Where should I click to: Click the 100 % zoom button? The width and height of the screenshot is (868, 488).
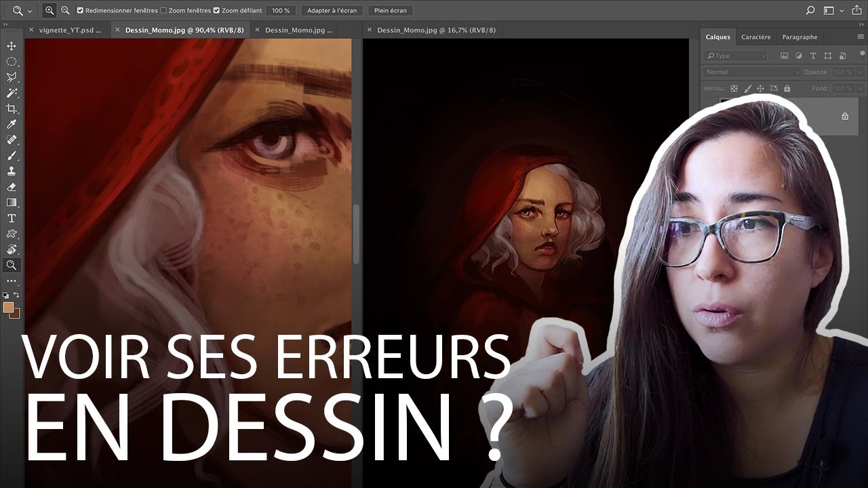(x=281, y=11)
